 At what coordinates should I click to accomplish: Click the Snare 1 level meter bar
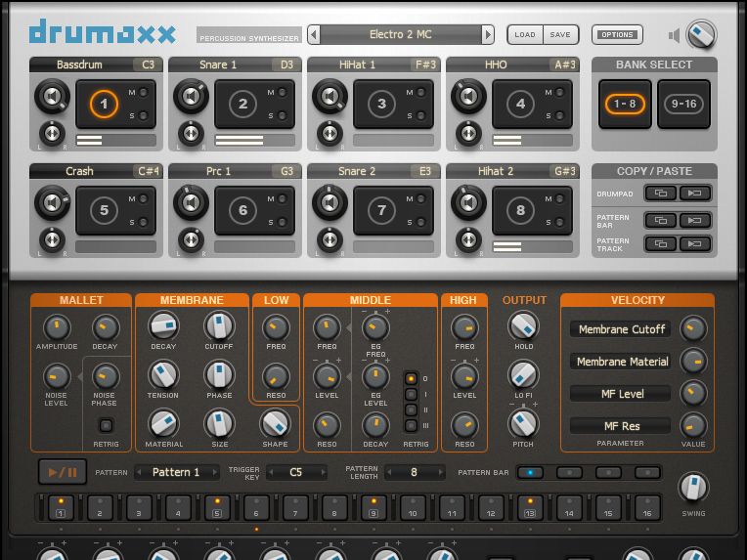(255, 140)
